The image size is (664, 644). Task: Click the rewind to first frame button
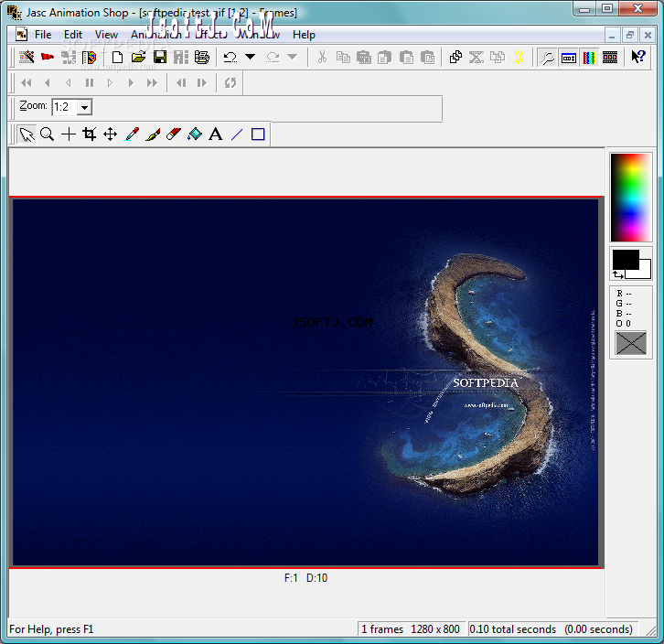[27, 83]
